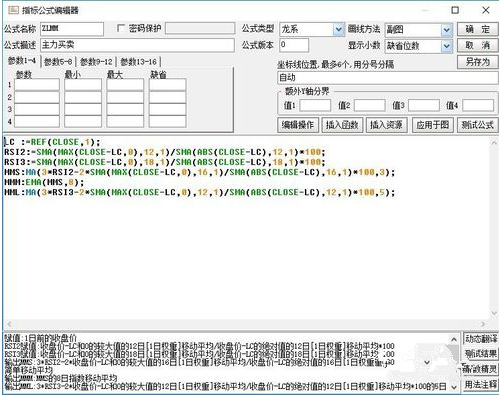Place cursor on the RSI3 formula line
The height and width of the screenshot is (396, 499).
click(x=165, y=162)
